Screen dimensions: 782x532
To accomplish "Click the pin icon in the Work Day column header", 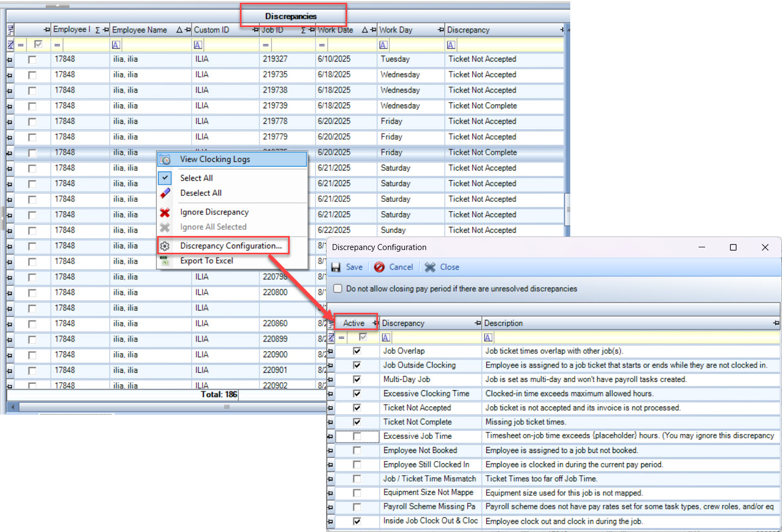I will click(x=441, y=30).
